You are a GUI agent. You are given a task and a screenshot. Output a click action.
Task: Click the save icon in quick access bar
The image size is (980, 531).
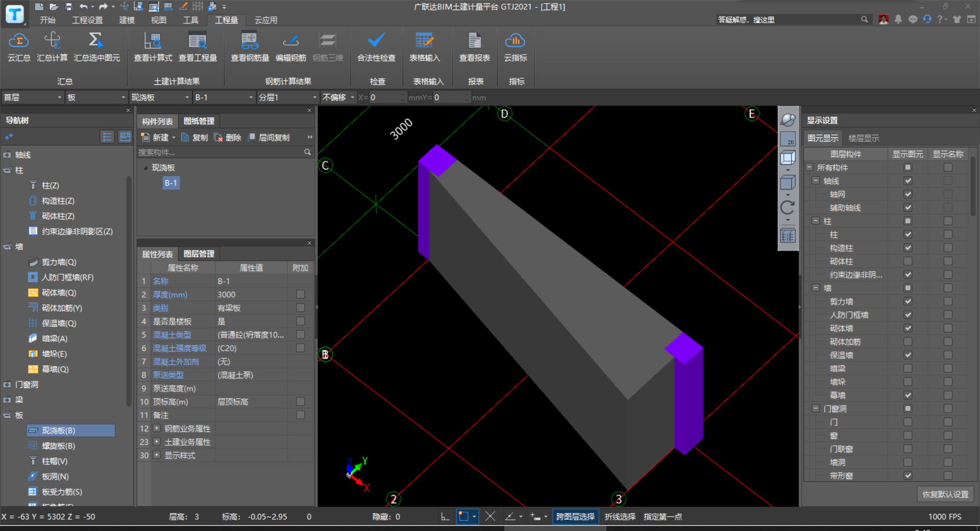(69, 7)
